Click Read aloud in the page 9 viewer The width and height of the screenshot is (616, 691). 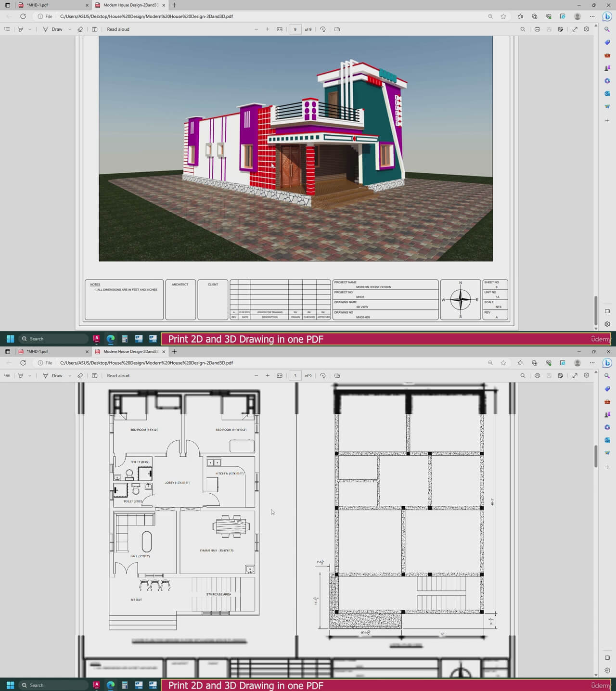click(x=118, y=29)
